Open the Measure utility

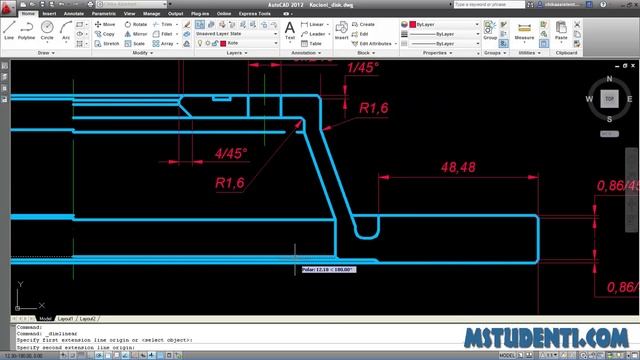pyautogui.click(x=524, y=31)
